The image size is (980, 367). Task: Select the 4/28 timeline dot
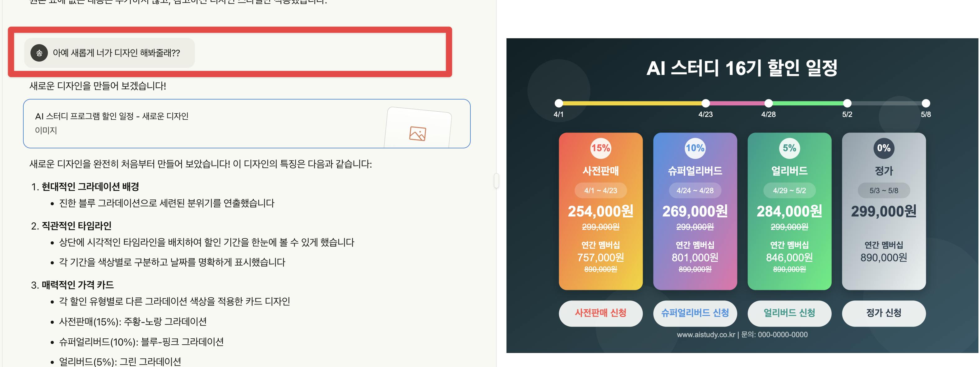[769, 103]
